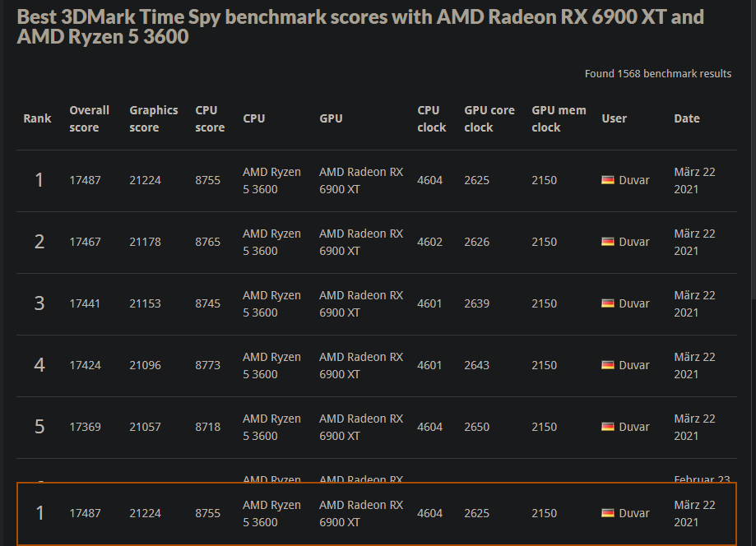Click the German flag in rank 2 row
756x546 pixels.
tap(607, 242)
